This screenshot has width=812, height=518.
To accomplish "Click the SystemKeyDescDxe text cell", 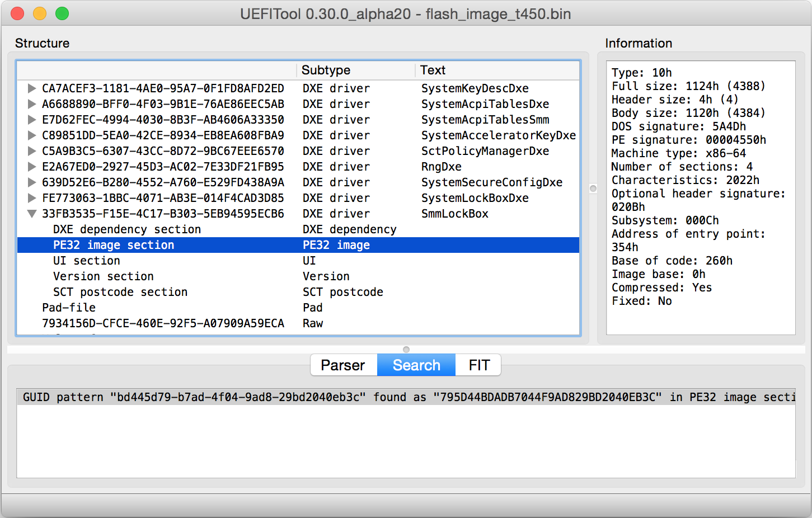I will coord(475,88).
